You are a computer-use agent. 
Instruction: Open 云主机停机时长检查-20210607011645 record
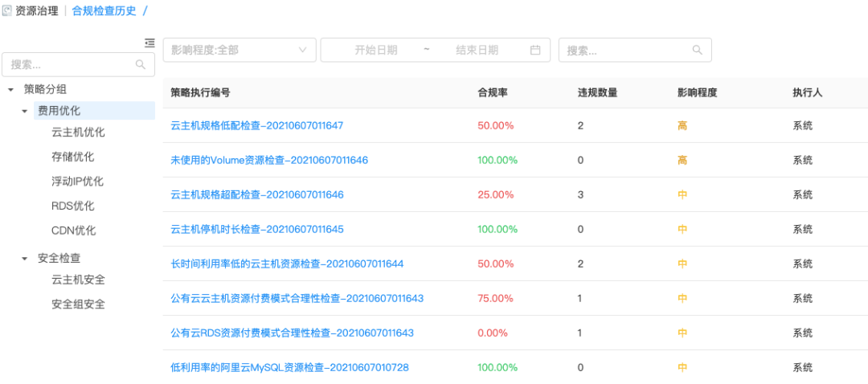pos(257,229)
